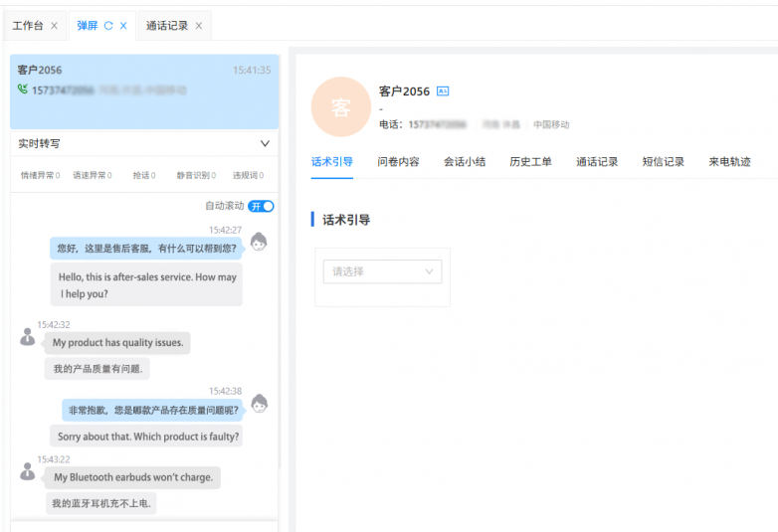Click the 违规词 0 indicator
Image resolution: width=778 pixels, height=532 pixels.
coord(249,176)
